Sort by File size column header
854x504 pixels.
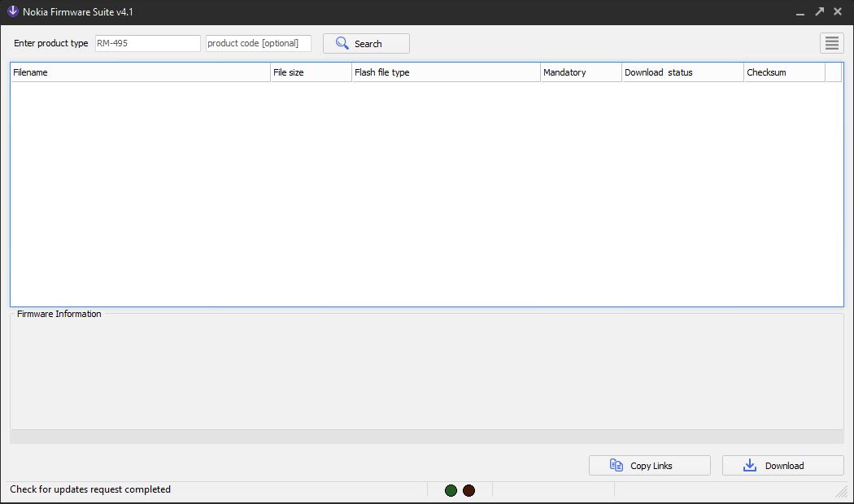(x=311, y=72)
